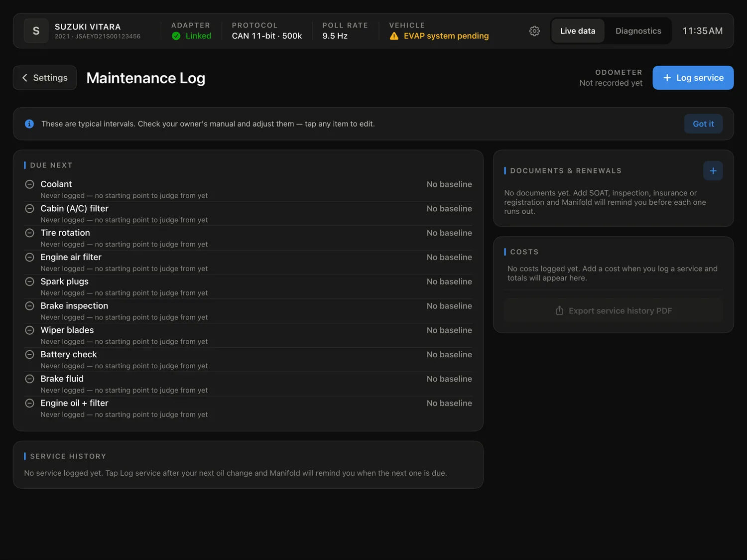Open the Tire rotation item

tap(249, 238)
